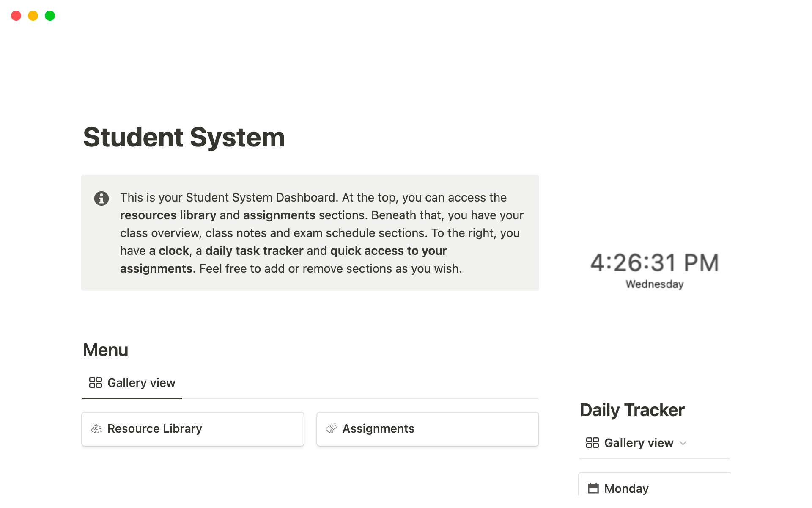Click the clock widget time display
812x508 pixels.
[654, 262]
